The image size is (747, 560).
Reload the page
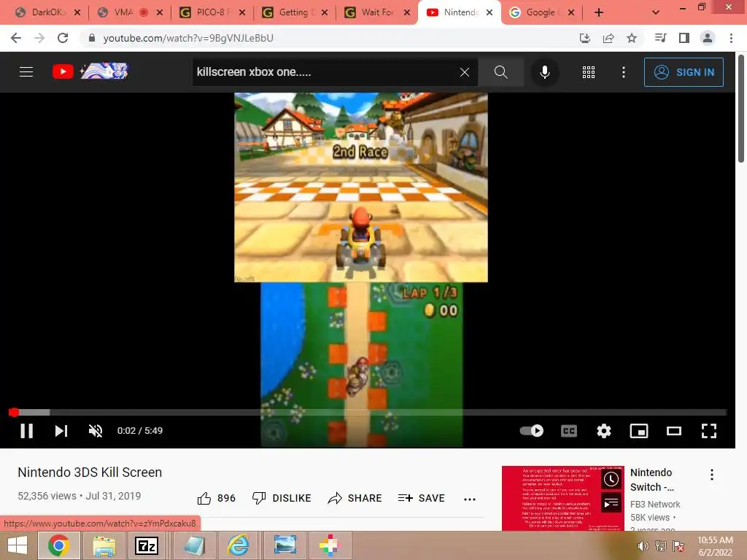coord(63,38)
